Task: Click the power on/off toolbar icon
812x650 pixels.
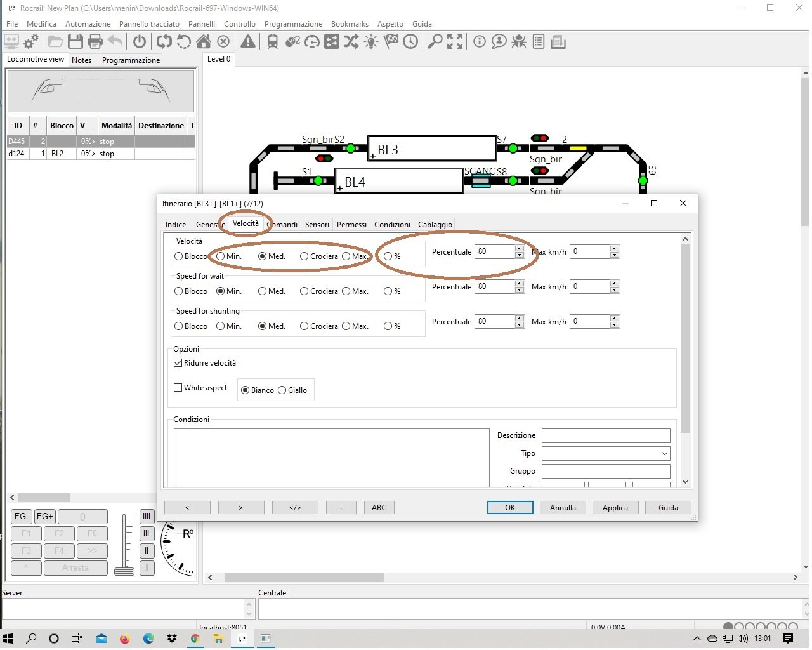Action: coord(140,42)
